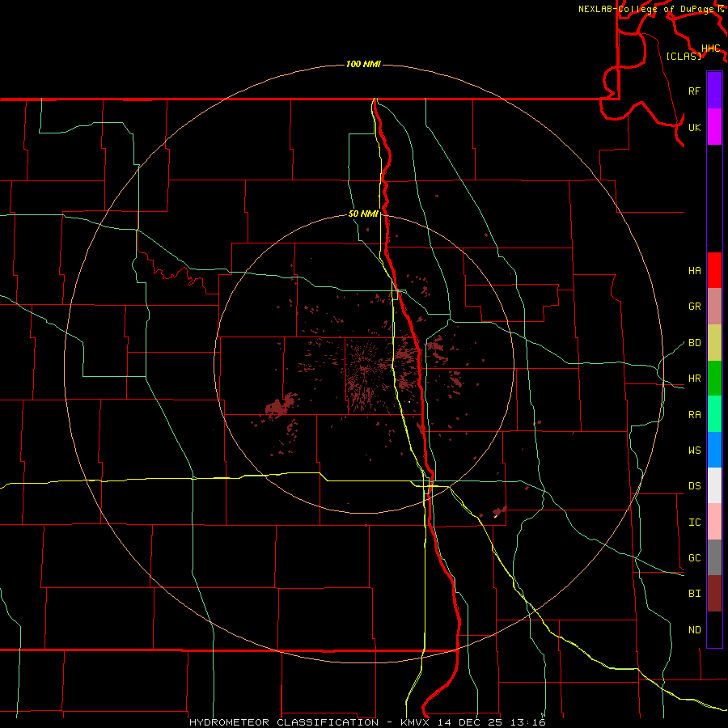The image size is (728, 728).
Task: Click the 'HA' legend label
Action: click(694, 271)
